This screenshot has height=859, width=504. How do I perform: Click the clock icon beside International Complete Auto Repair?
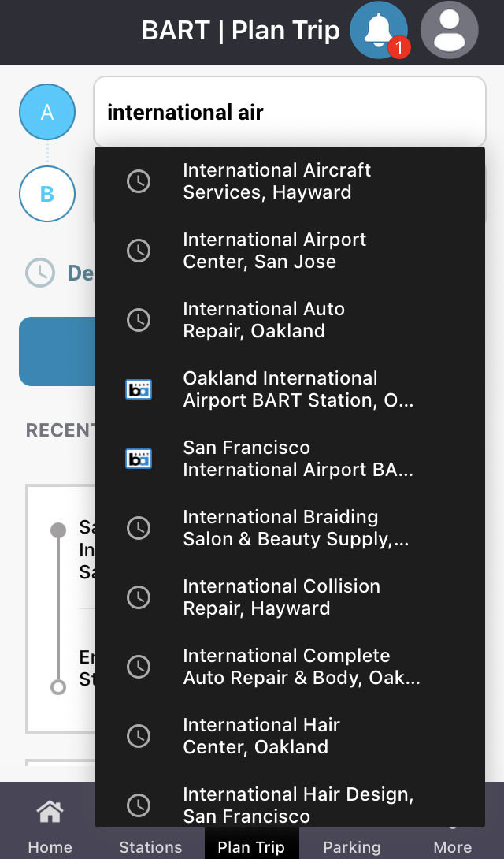click(x=139, y=667)
